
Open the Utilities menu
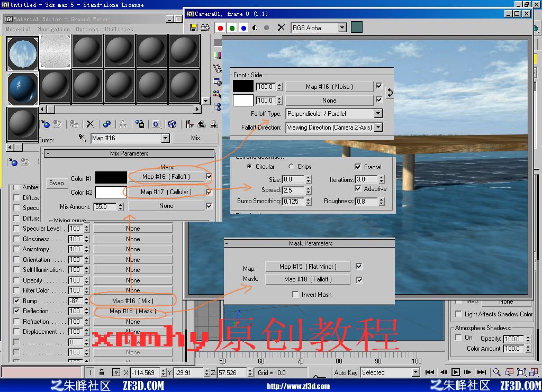pos(119,29)
